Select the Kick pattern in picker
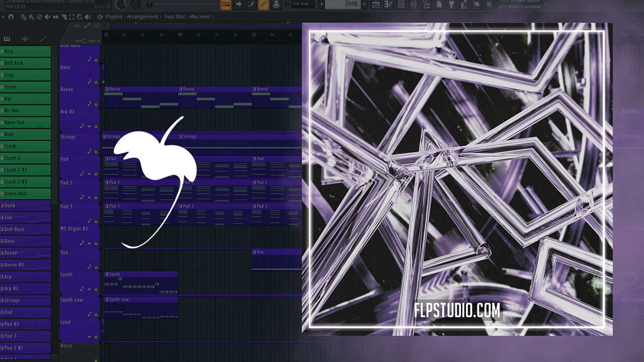The width and height of the screenshot is (644, 362). pos(25,51)
